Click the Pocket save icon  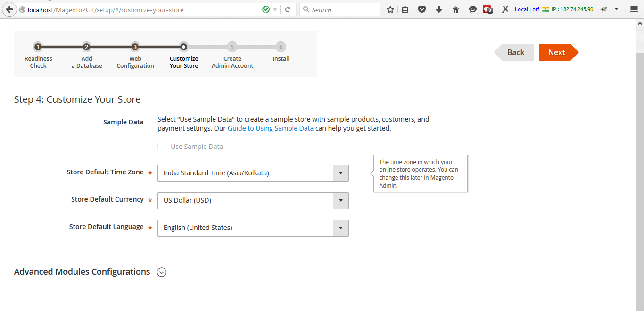[x=422, y=9]
